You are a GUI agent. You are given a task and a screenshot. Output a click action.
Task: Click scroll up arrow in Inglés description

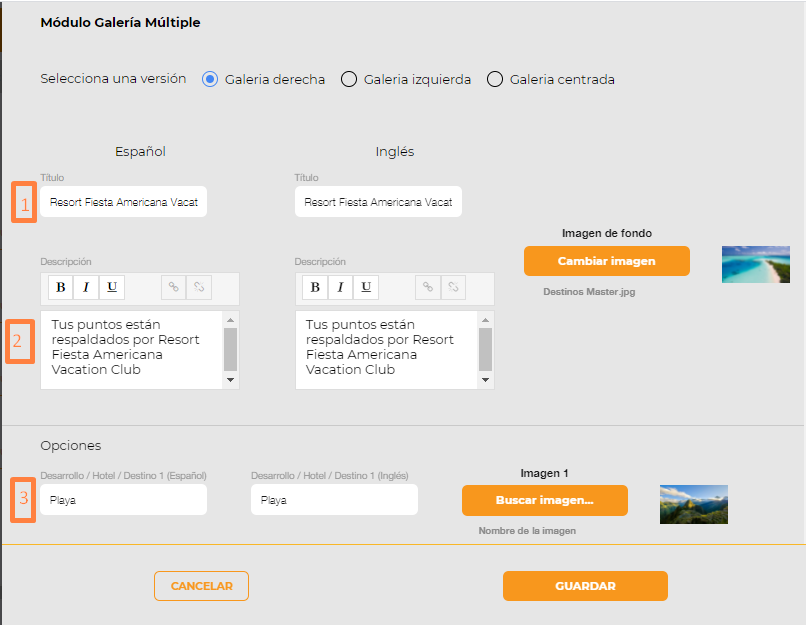point(485,320)
